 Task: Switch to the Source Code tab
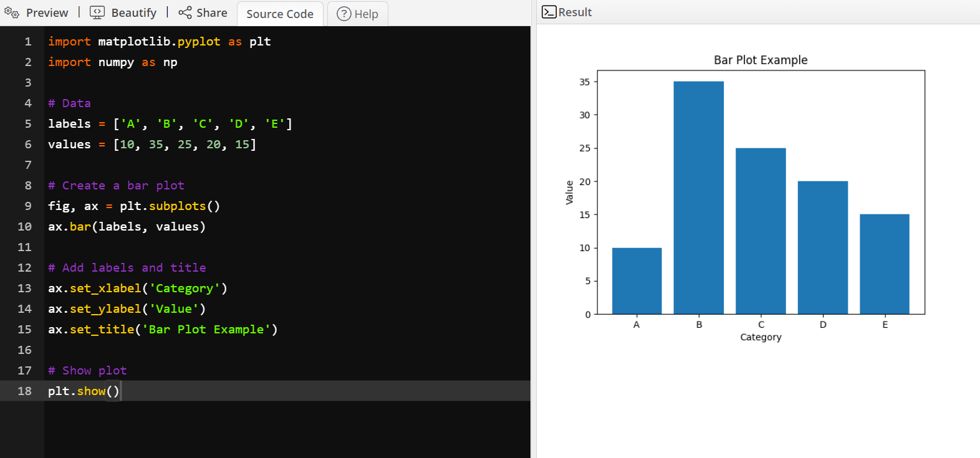coord(280,14)
